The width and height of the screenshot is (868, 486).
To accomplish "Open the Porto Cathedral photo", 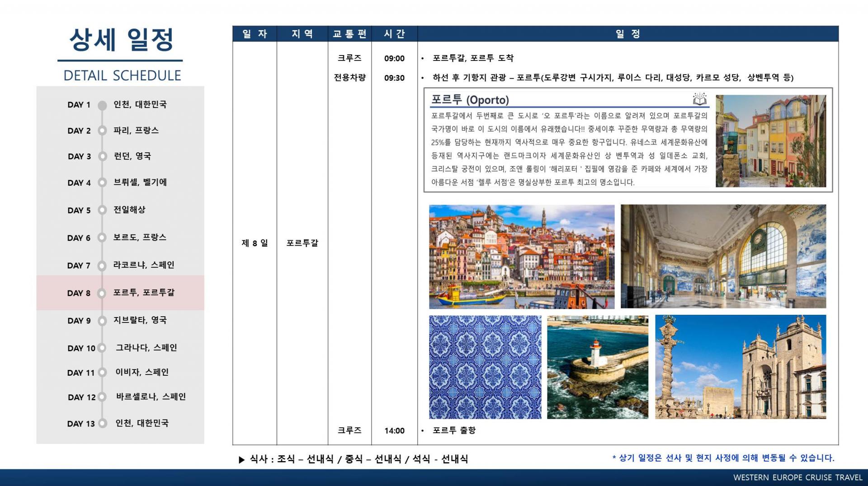I will pos(741,367).
